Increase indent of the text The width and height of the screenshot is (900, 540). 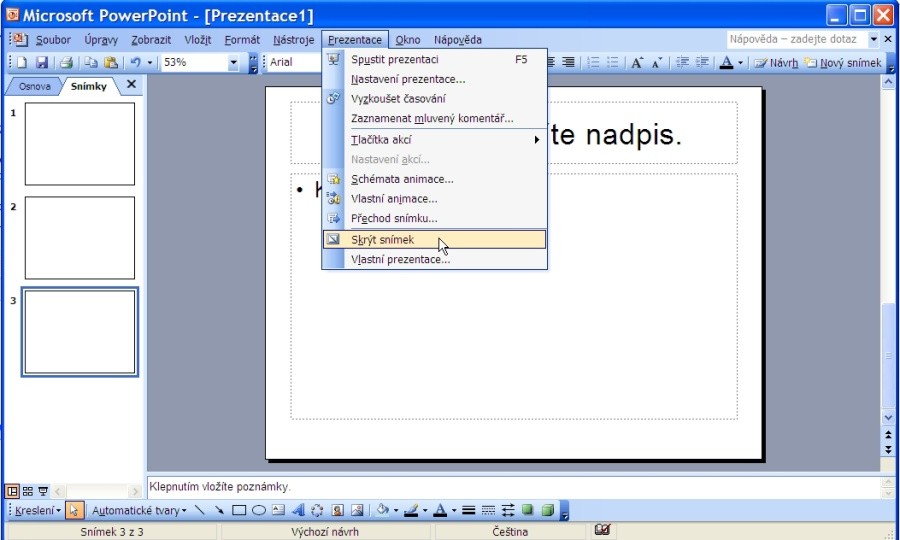pyautogui.click(x=702, y=63)
